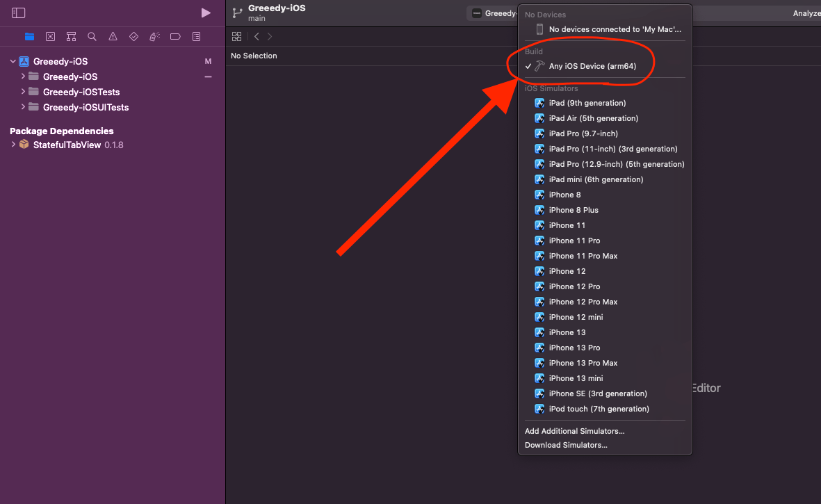Expand the Greeedy-iOS folder
821x504 pixels.
click(22, 76)
